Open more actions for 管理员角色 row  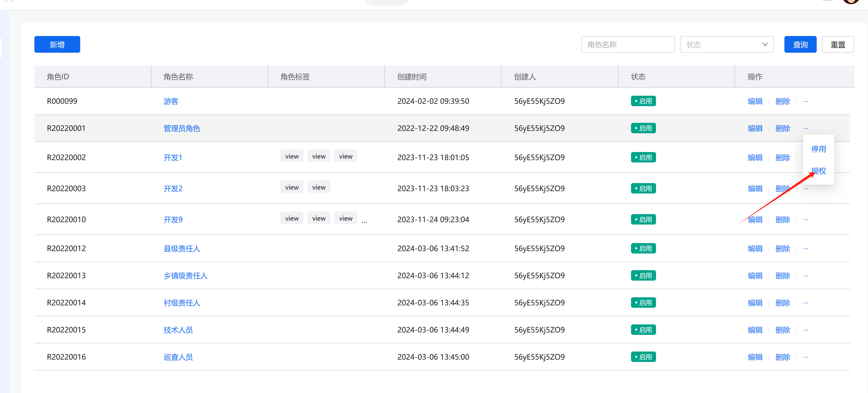click(x=806, y=128)
